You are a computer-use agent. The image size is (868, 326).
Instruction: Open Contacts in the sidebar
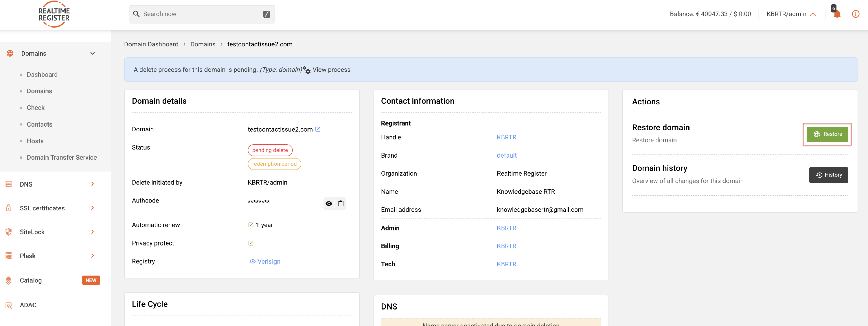[39, 124]
